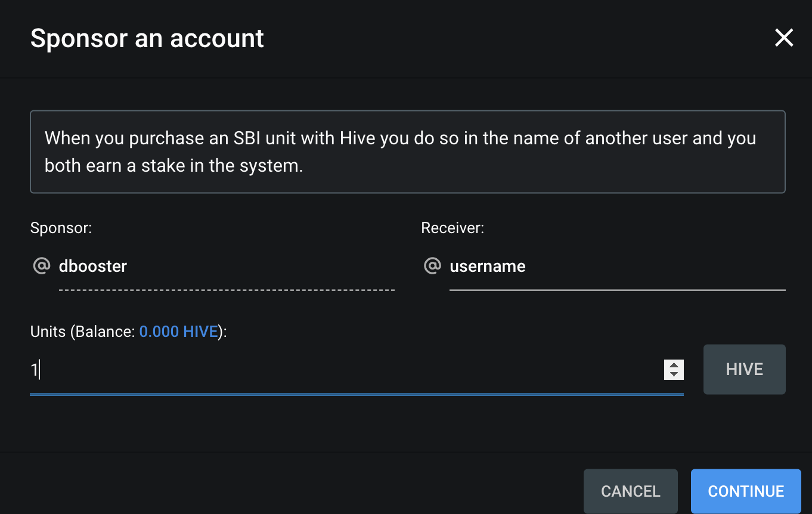Increase units with the up arrow
Screen dimensions: 812x514
674,366
